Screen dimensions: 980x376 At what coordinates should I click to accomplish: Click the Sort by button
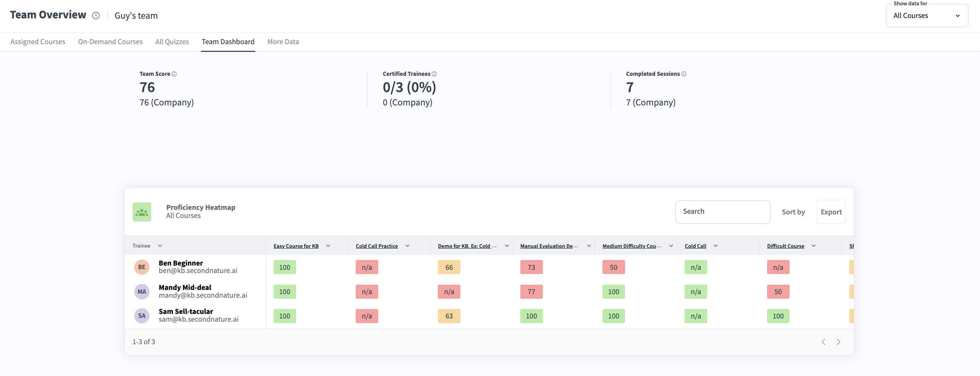coord(793,212)
